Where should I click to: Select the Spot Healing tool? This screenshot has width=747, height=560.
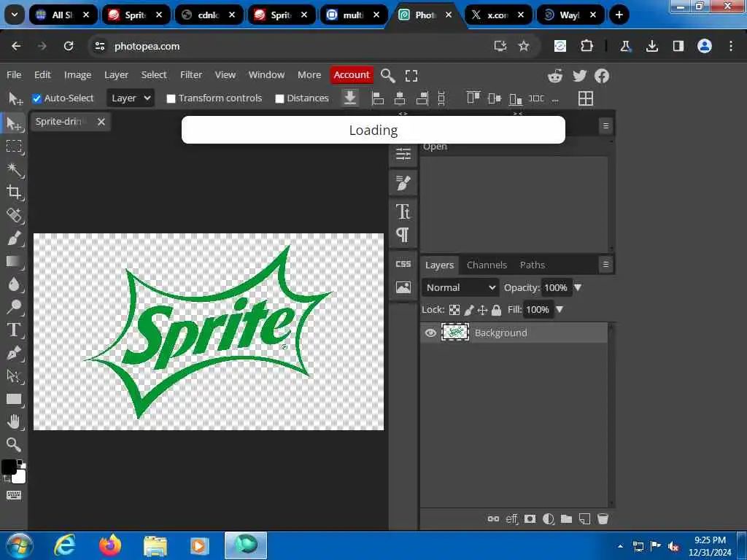click(x=14, y=215)
